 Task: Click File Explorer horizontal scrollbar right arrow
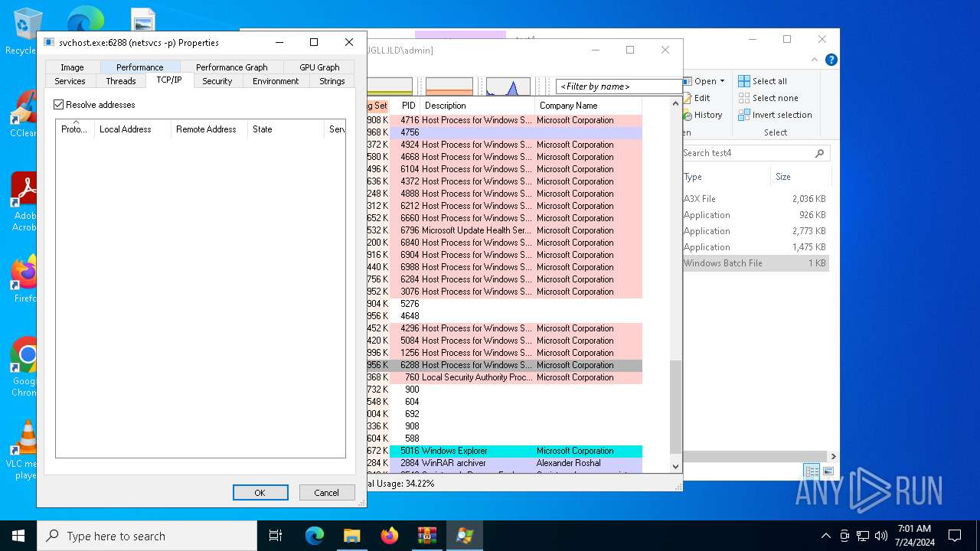[833, 456]
